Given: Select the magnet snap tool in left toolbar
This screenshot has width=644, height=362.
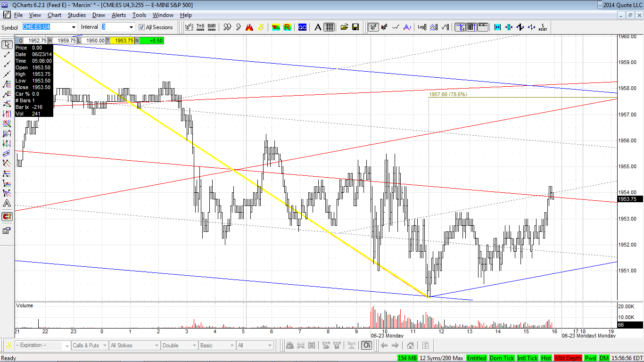Looking at the screenshot, I should [x=7, y=217].
